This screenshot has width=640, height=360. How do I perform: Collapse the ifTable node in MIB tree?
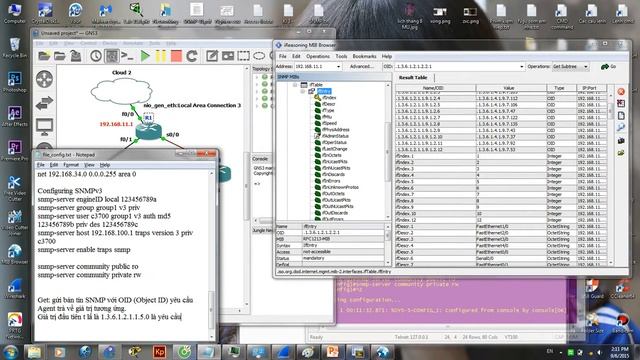coord(295,85)
